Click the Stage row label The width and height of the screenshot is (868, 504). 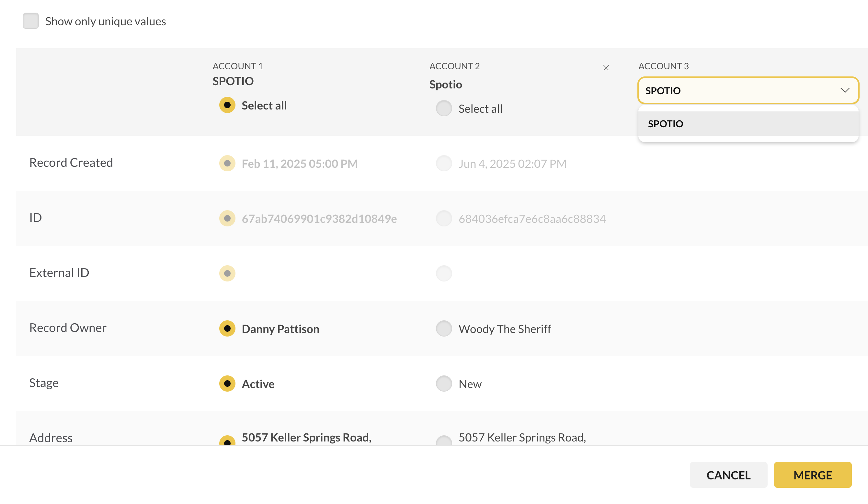[x=44, y=383]
